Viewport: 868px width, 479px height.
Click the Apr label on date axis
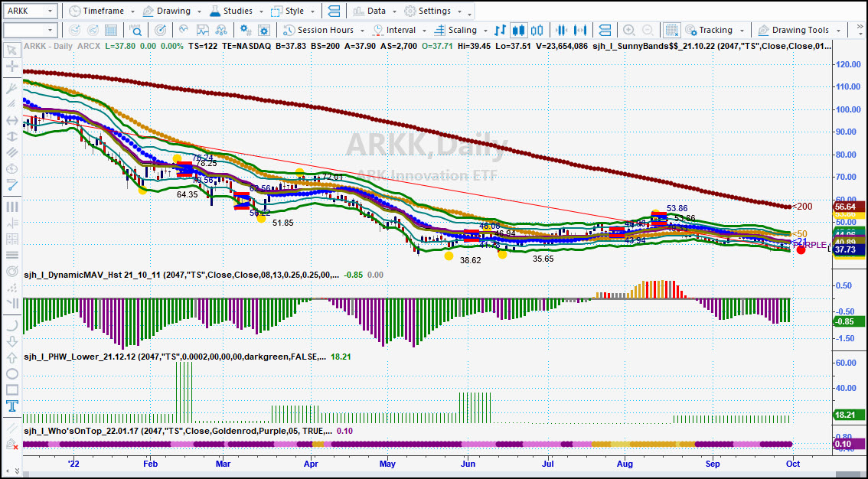(x=311, y=464)
